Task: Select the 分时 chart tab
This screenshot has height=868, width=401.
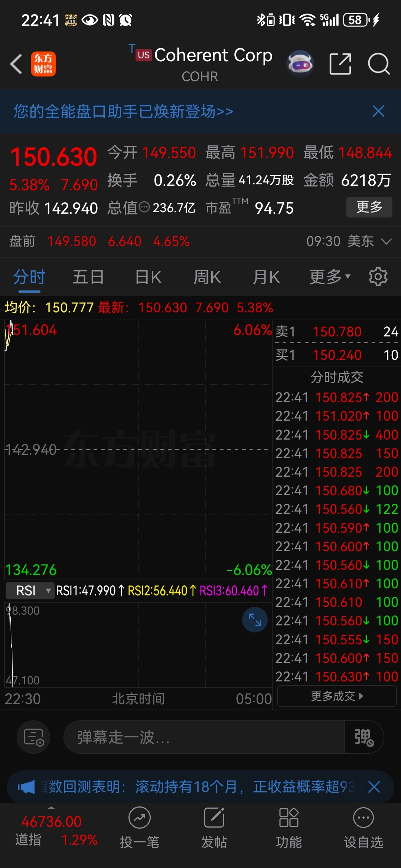Action: click(x=29, y=277)
